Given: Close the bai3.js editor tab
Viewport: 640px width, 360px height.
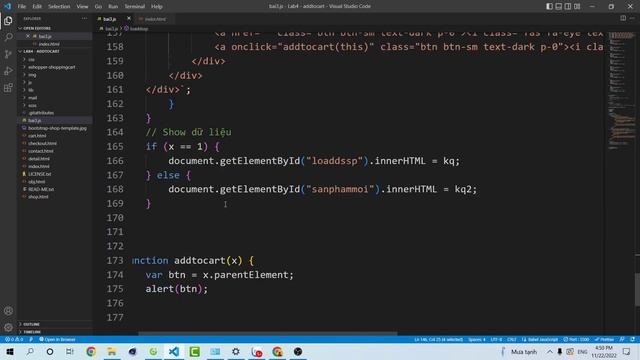Looking at the screenshot, I should [129, 18].
